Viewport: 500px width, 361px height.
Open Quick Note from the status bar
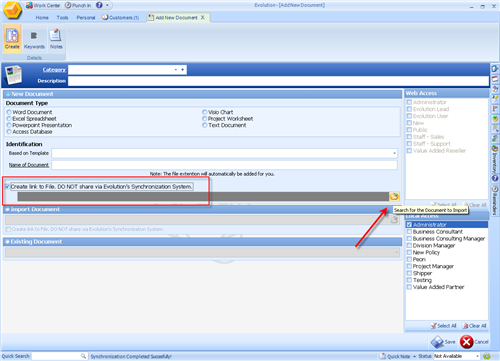pos(395,356)
